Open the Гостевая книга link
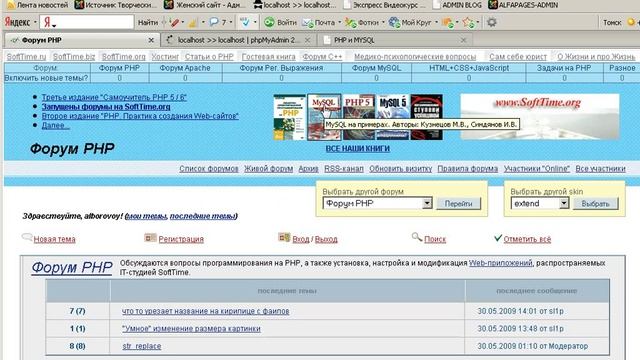The width and height of the screenshot is (640, 360). click(x=268, y=57)
